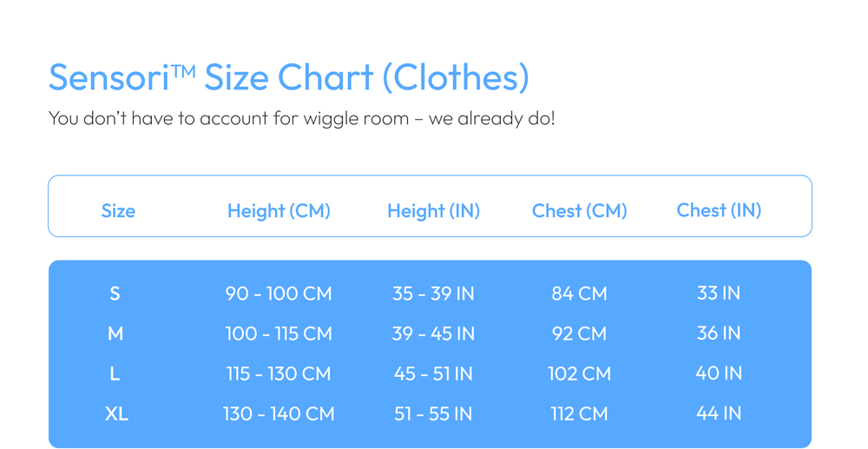Select the Size column header
The width and height of the screenshot is (868, 449).
tap(118, 211)
